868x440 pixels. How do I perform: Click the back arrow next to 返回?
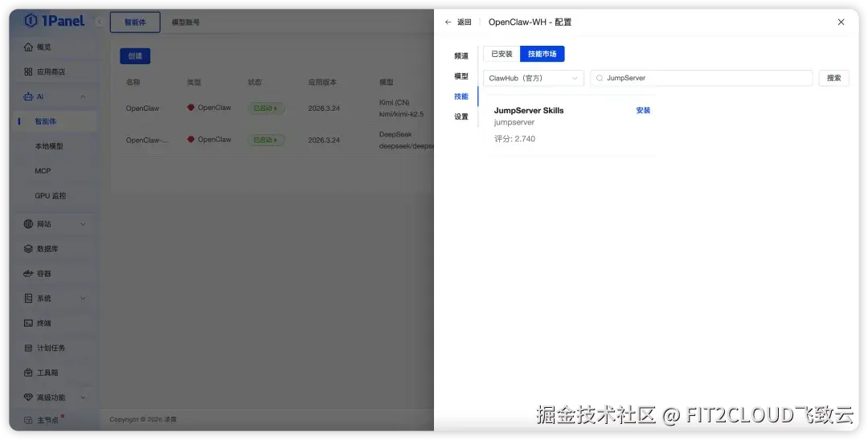pyautogui.click(x=448, y=22)
